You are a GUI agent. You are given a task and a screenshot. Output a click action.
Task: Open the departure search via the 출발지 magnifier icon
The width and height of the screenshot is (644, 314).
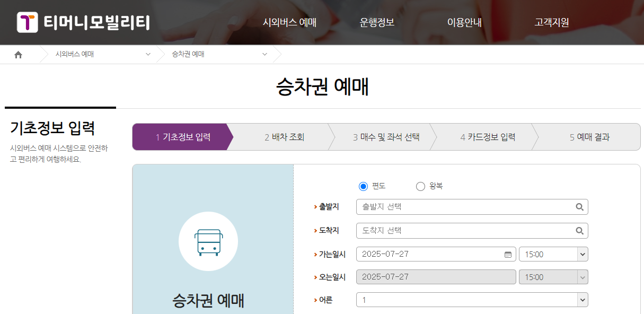pyautogui.click(x=580, y=206)
